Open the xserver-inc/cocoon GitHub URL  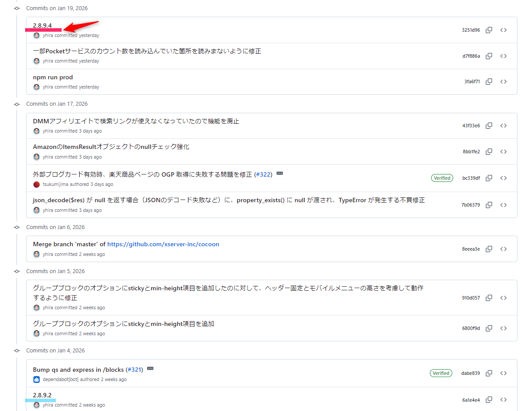163,244
